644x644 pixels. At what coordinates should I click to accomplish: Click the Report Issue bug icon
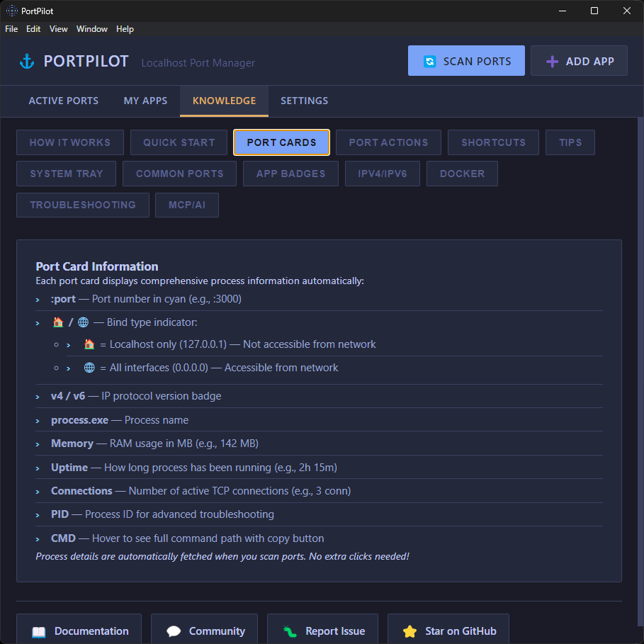[x=289, y=631]
